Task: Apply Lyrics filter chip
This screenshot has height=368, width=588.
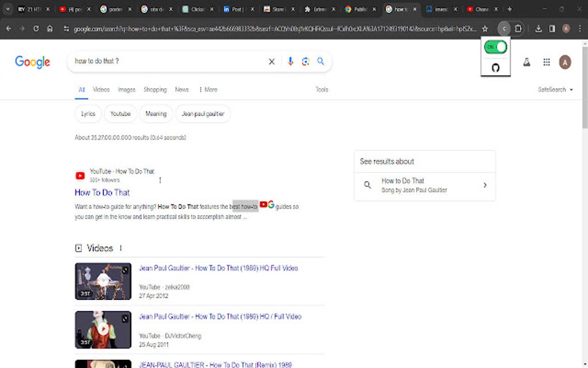Action: click(88, 114)
